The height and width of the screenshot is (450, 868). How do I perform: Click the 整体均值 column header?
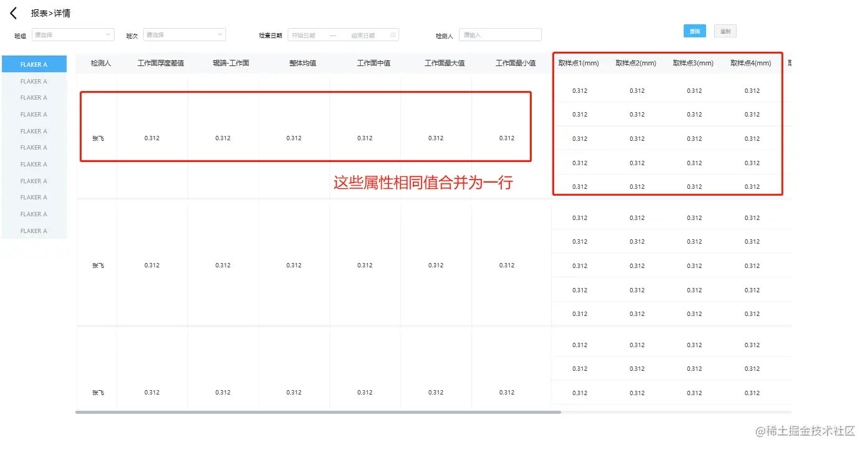(303, 63)
